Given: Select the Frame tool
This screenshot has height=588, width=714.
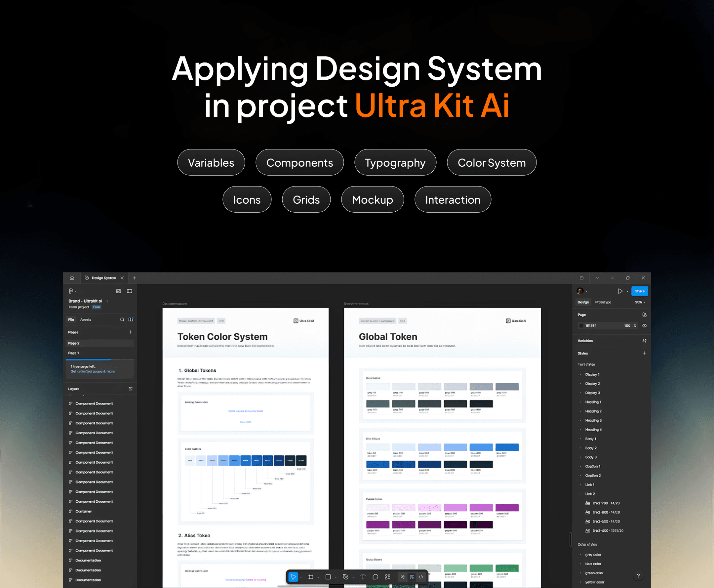Looking at the screenshot, I should [310, 576].
